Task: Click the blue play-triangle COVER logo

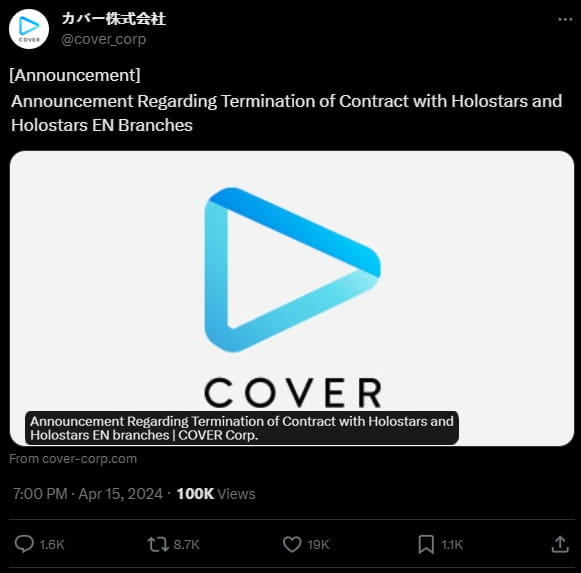Action: pyautogui.click(x=292, y=270)
